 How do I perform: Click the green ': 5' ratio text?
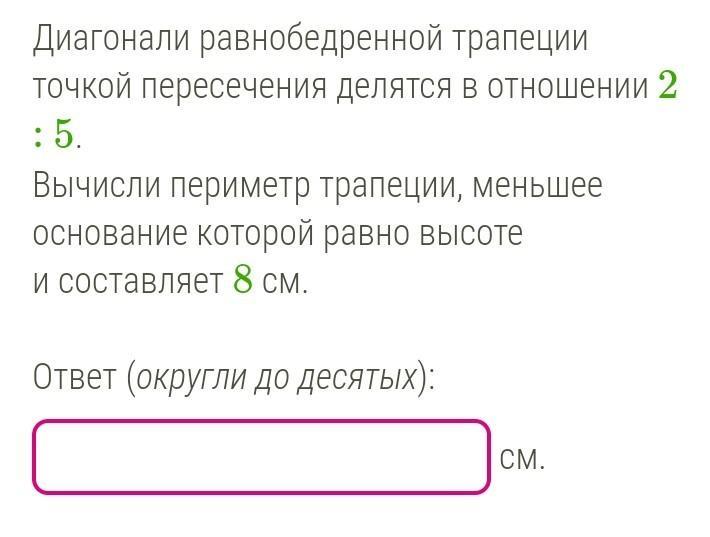click(53, 136)
